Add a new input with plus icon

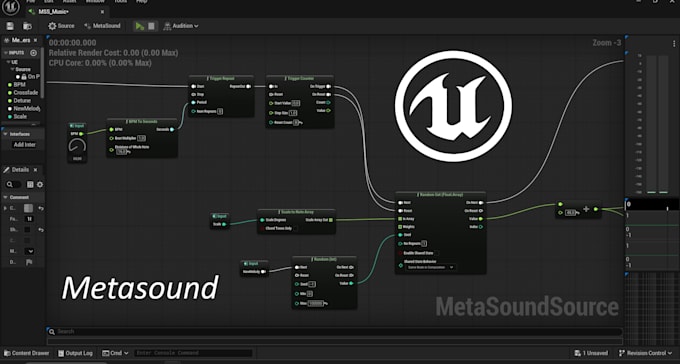pos(33,53)
